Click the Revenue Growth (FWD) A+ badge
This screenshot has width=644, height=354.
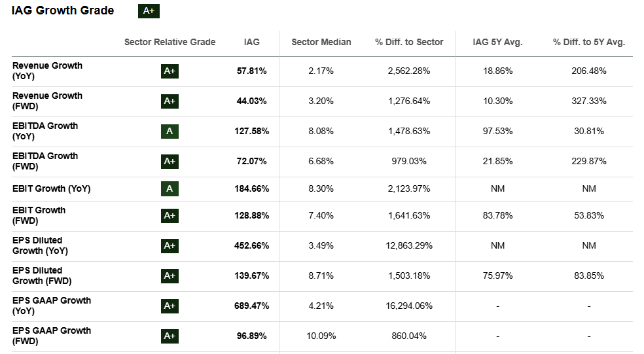[x=170, y=101]
